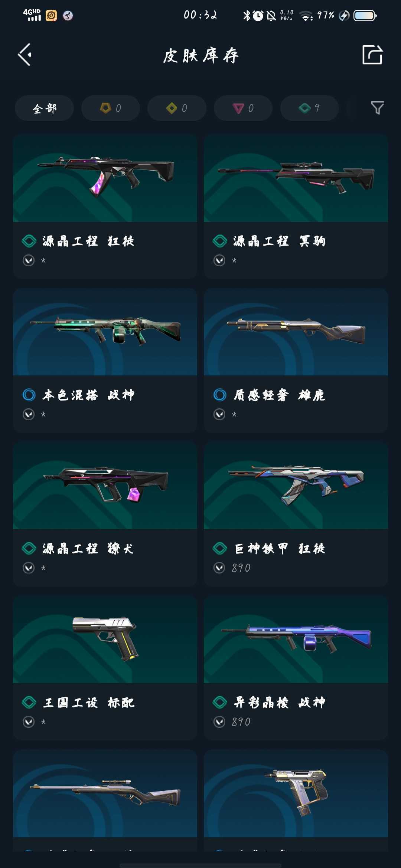The width and height of the screenshot is (401, 868).
Task: Select the orange pentagon tier filter
Action: point(110,108)
